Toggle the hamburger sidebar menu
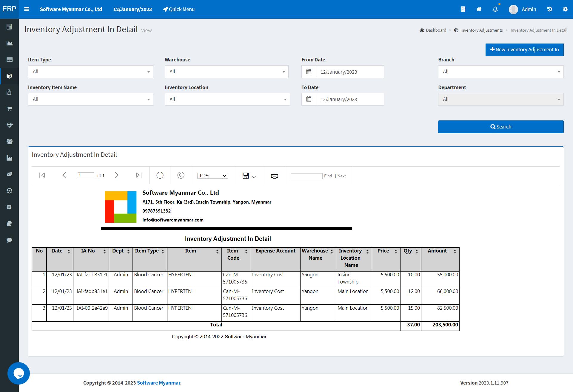This screenshot has width=573, height=392. [27, 9]
